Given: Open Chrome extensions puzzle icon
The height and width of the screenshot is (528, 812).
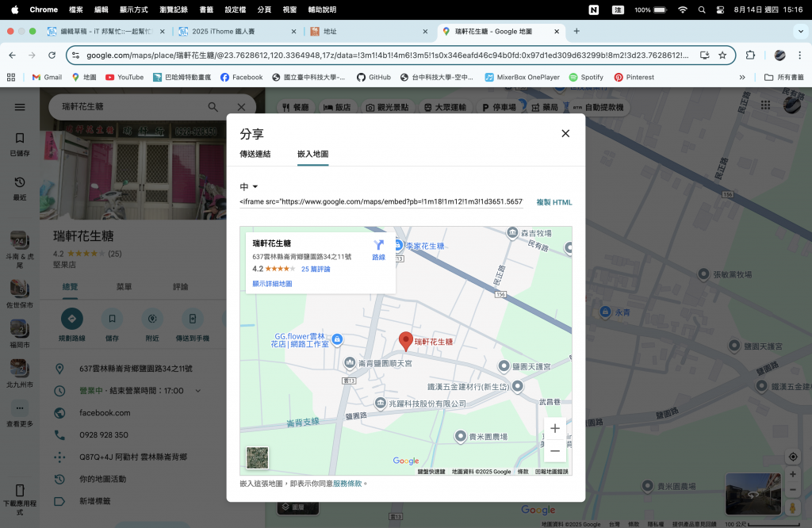Looking at the screenshot, I should pos(750,55).
